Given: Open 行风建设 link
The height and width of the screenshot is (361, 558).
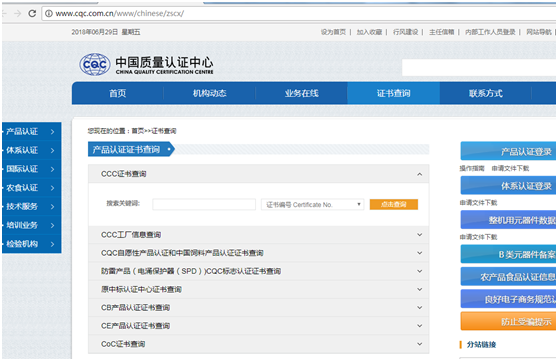Looking at the screenshot, I should click(x=405, y=32).
